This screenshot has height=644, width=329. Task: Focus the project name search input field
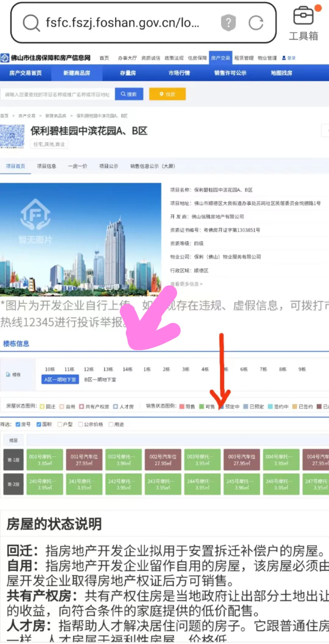tap(57, 94)
